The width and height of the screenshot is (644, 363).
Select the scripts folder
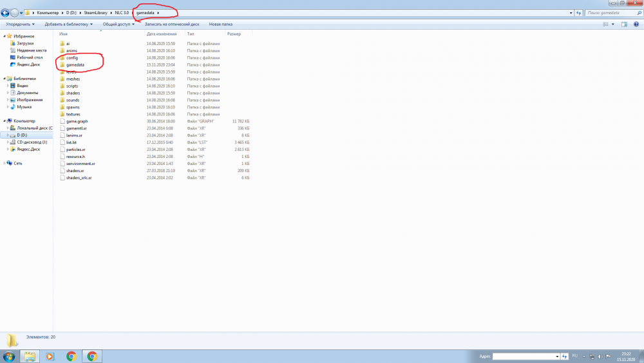(72, 86)
